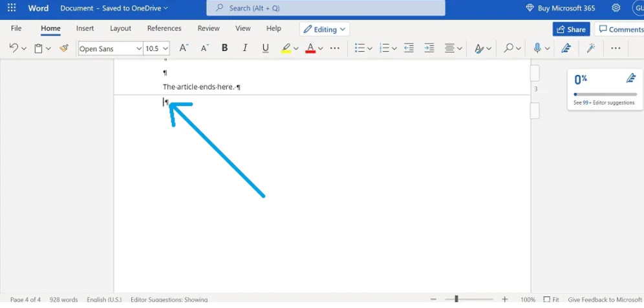The width and height of the screenshot is (644, 308).
Task: Zoom in with the plus button
Action: [505, 300]
